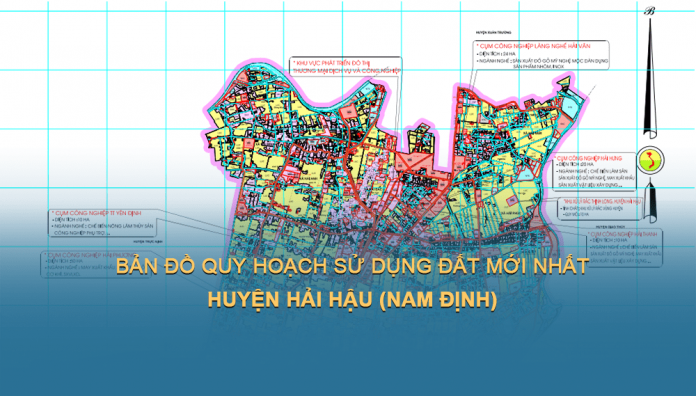This screenshot has height=396, width=696.
Task: Click the line "THƯƠNG MẠI DỊCH VỤ VÀ CÔNG NGHIỆP"
Action: pos(347,71)
